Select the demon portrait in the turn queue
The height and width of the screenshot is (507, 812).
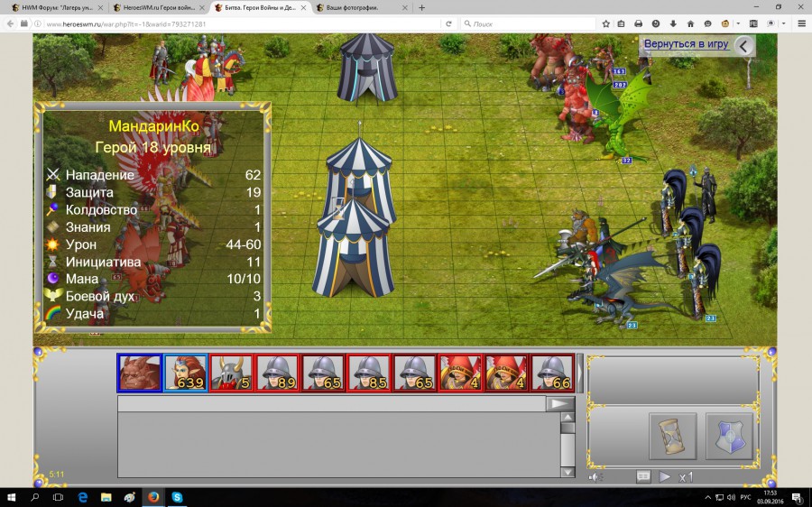click(139, 373)
